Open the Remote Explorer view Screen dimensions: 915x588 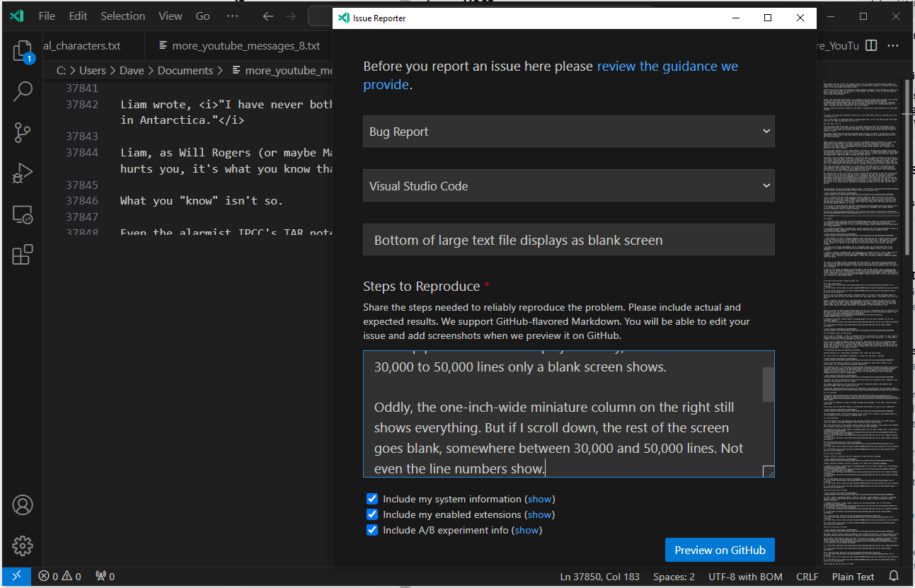point(22,214)
